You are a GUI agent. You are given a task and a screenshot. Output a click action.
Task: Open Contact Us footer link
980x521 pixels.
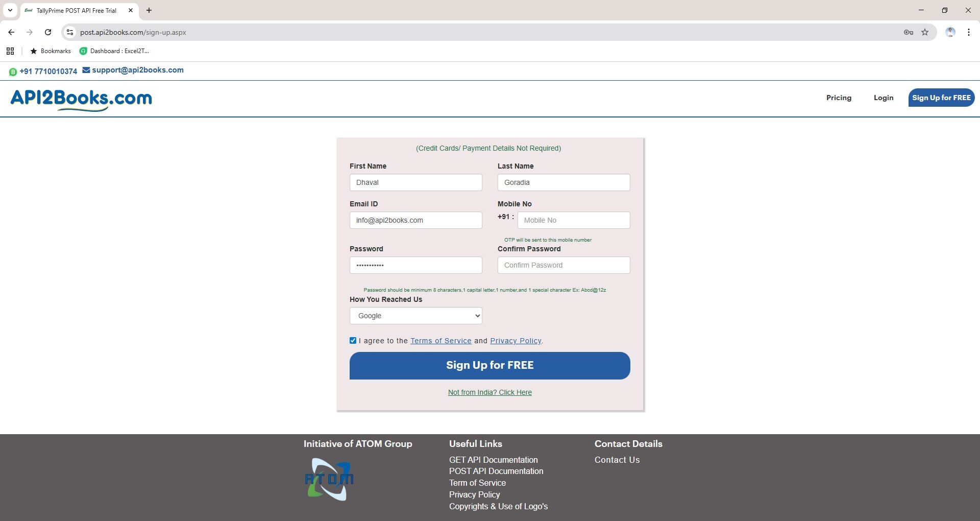(617, 460)
